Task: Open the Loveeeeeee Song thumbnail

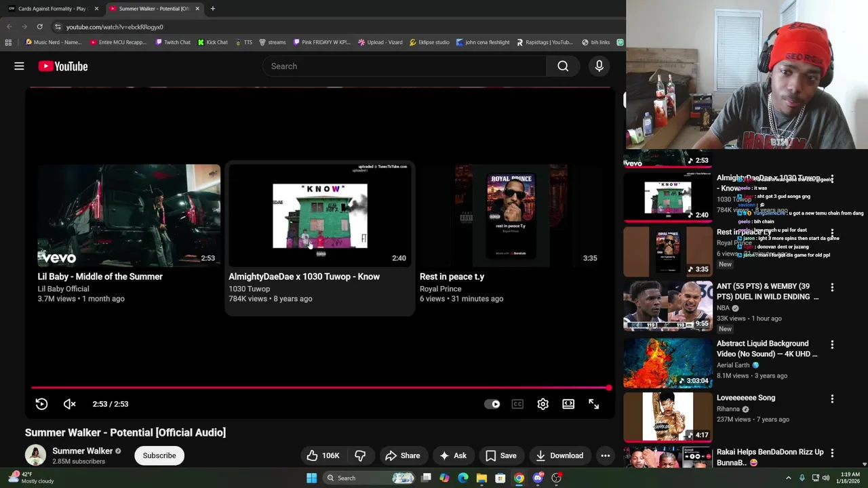Action: [x=668, y=417]
